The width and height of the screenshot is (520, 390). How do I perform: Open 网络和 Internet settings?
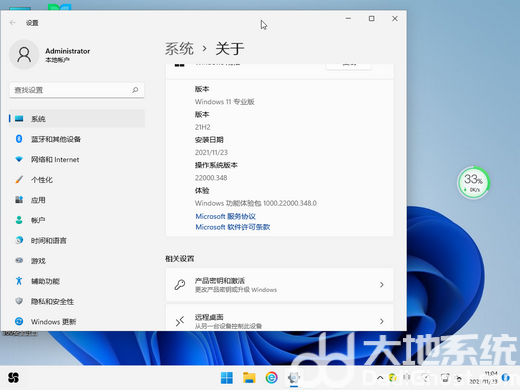[x=77, y=159]
